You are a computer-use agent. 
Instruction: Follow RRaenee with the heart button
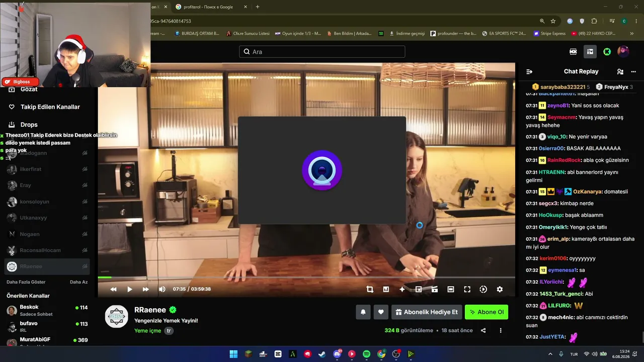click(x=381, y=312)
